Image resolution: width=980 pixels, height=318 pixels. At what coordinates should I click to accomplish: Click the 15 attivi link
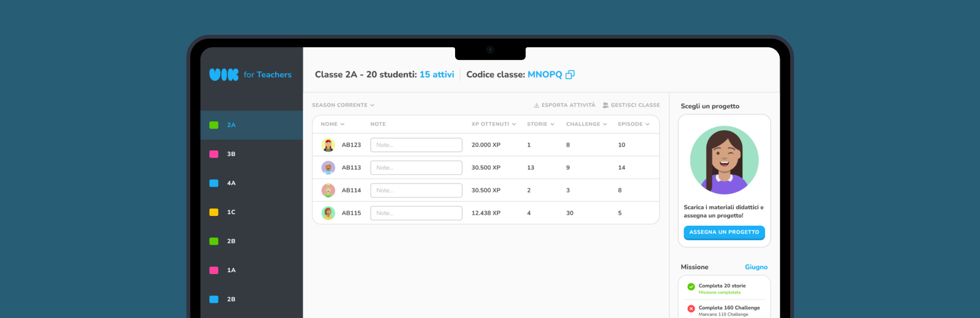[437, 75]
